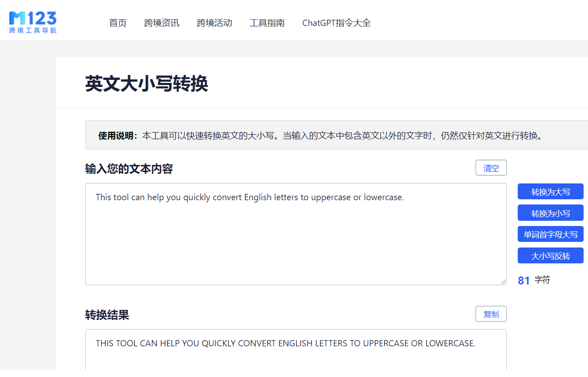Screen dimensions: 588x377
Task: Focus the input text area
Action: click(x=296, y=234)
